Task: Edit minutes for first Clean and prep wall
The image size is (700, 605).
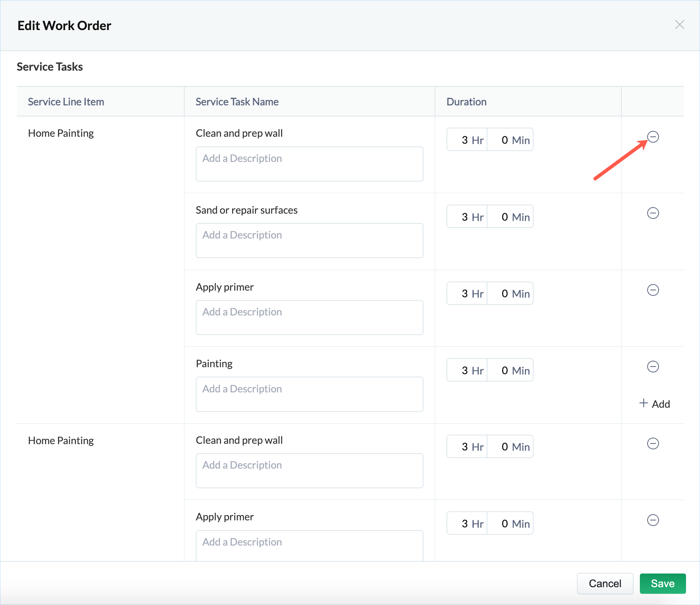Action: click(510, 140)
